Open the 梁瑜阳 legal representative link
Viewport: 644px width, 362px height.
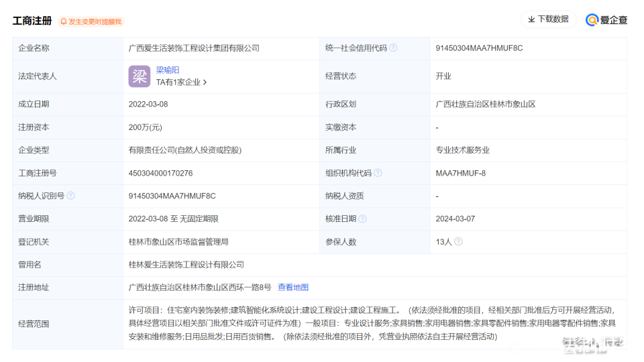168,70
